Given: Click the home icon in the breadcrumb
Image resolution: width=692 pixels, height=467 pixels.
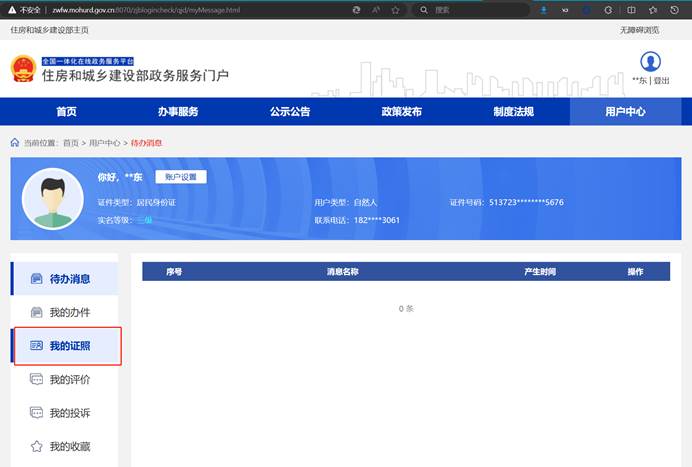Looking at the screenshot, I should tap(14, 143).
